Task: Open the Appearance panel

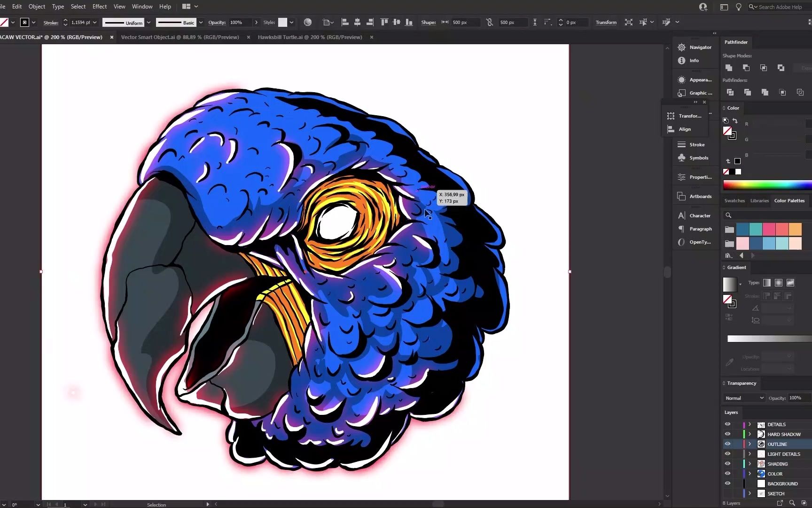Action: click(695, 79)
